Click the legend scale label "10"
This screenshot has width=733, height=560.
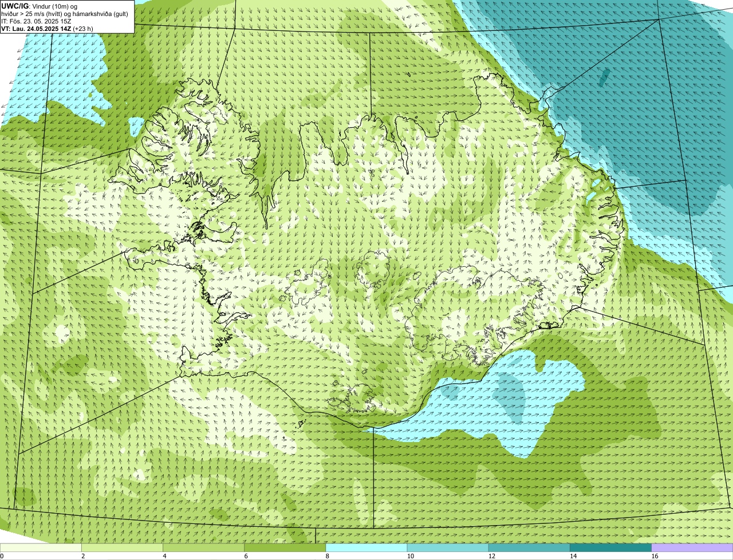[411, 556]
